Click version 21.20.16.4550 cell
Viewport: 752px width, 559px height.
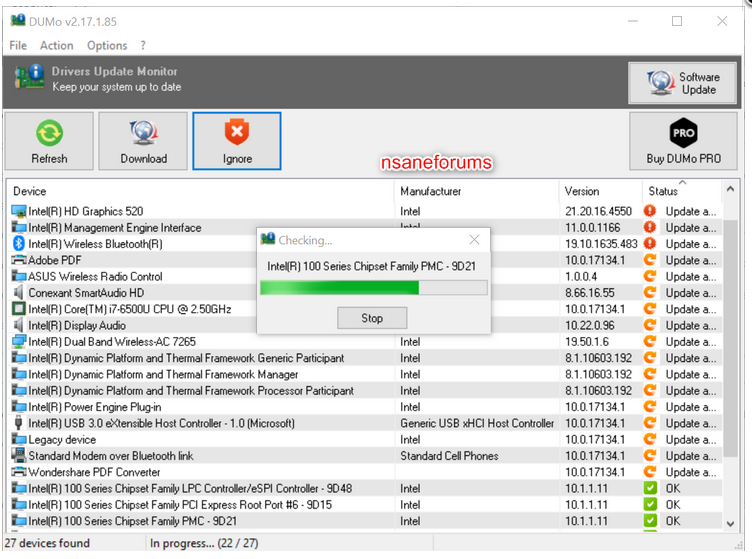click(598, 211)
